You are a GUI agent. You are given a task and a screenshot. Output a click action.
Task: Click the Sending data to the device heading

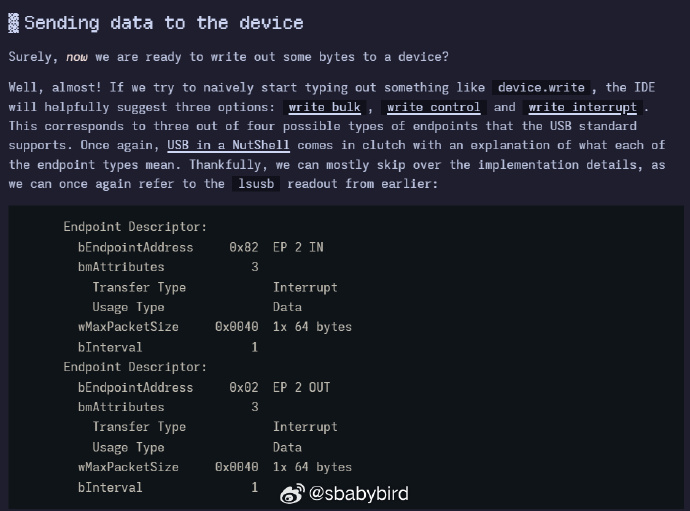(x=164, y=23)
